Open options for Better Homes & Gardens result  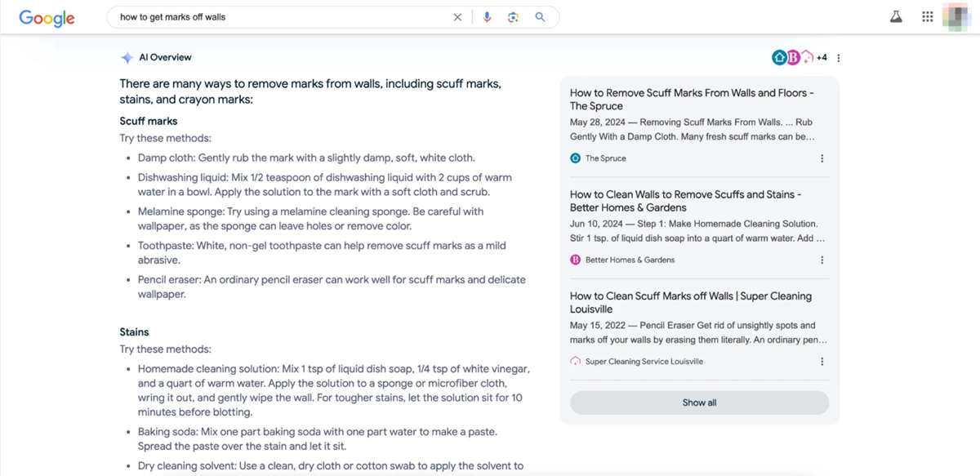[822, 260]
